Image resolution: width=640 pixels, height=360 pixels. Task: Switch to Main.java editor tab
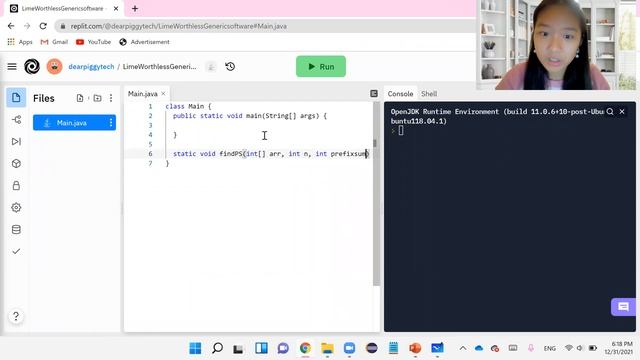tap(142, 94)
